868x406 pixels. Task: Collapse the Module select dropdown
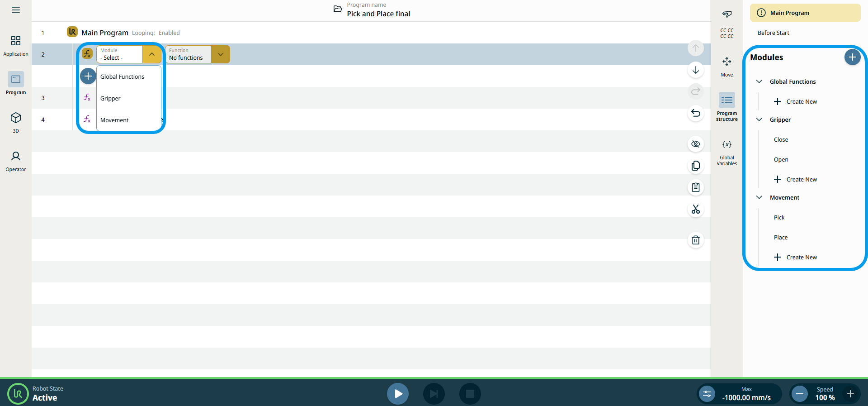tap(152, 54)
